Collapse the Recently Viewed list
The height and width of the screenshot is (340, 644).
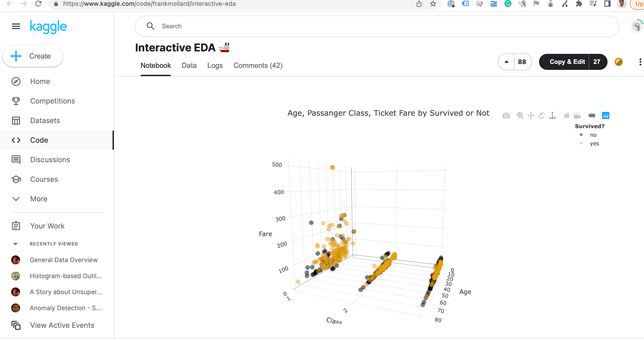coord(16,244)
